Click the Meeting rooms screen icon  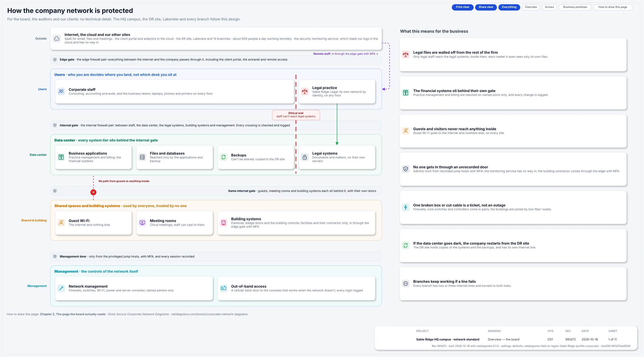point(142,223)
